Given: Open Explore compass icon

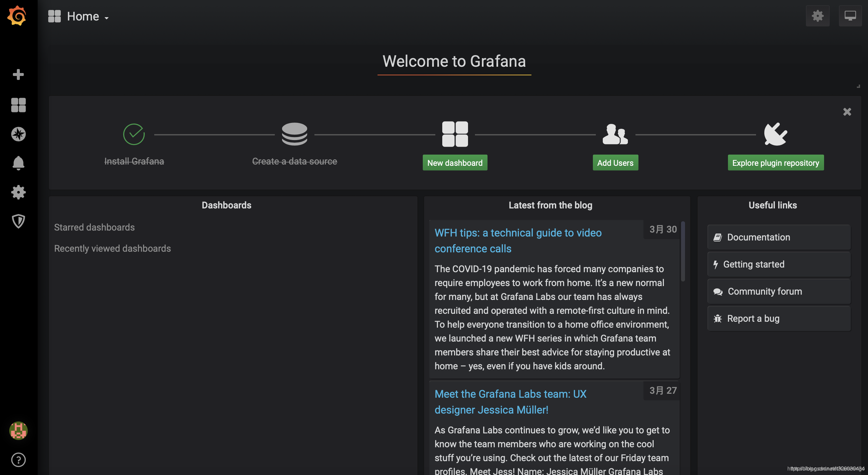Looking at the screenshot, I should point(18,134).
